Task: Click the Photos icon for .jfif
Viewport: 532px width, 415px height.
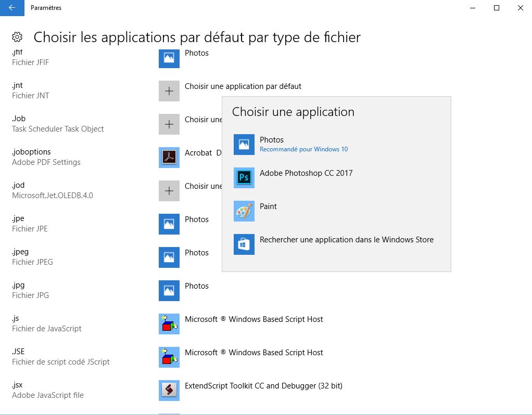Action: (x=169, y=58)
